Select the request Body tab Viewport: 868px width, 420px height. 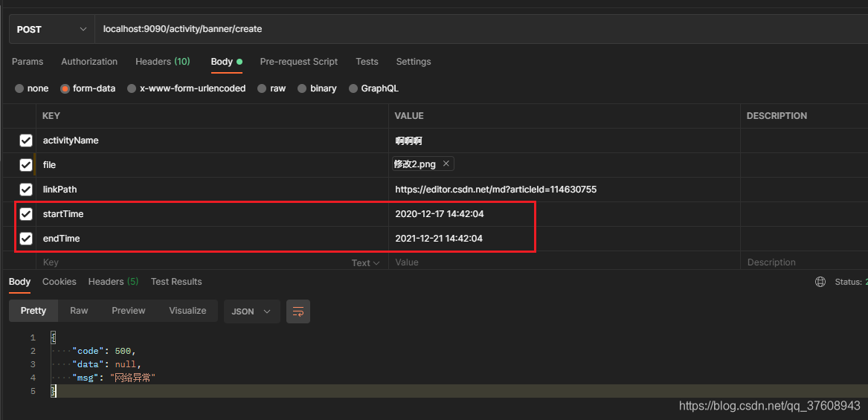[x=226, y=62]
